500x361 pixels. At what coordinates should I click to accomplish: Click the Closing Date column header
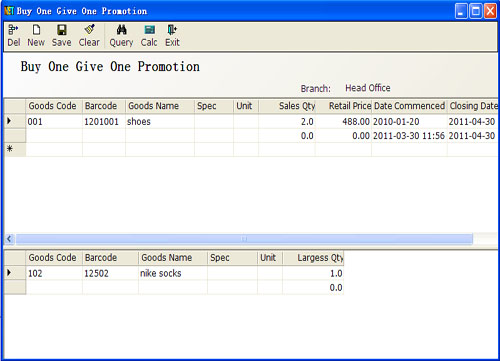pos(473,106)
